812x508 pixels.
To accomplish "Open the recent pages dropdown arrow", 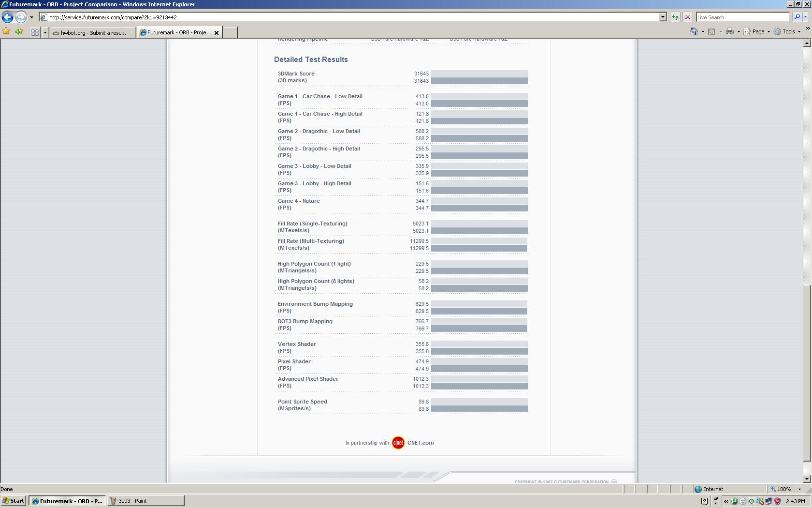I will (x=31, y=17).
